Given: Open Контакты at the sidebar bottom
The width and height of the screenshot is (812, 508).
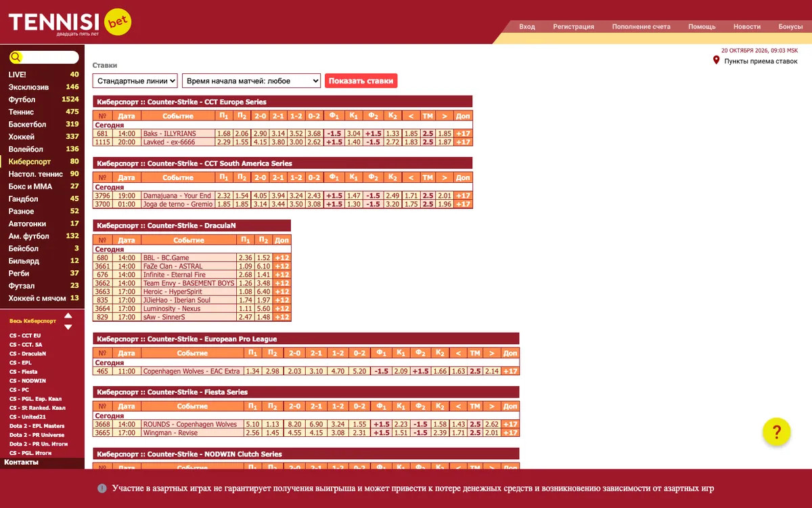Looking at the screenshot, I should coord(21,463).
